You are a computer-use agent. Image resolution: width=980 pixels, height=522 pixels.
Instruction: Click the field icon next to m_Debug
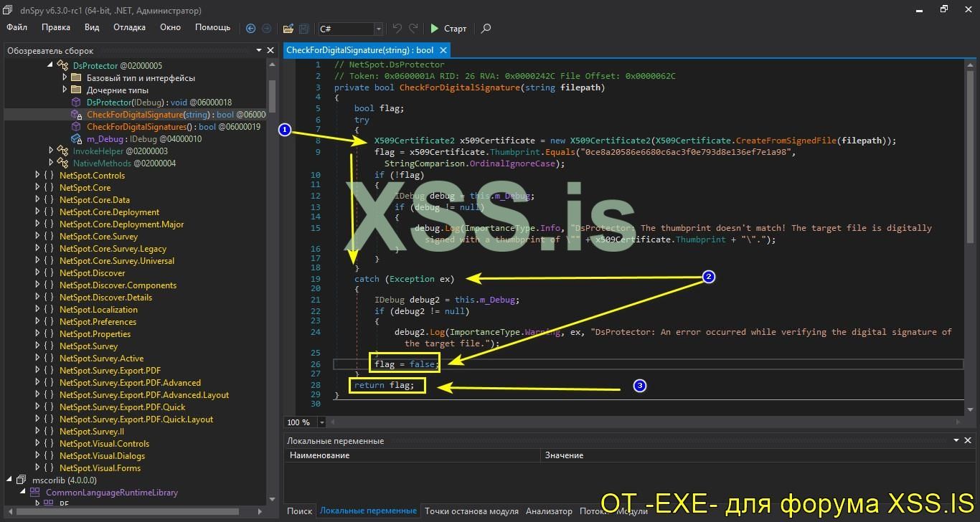77,138
